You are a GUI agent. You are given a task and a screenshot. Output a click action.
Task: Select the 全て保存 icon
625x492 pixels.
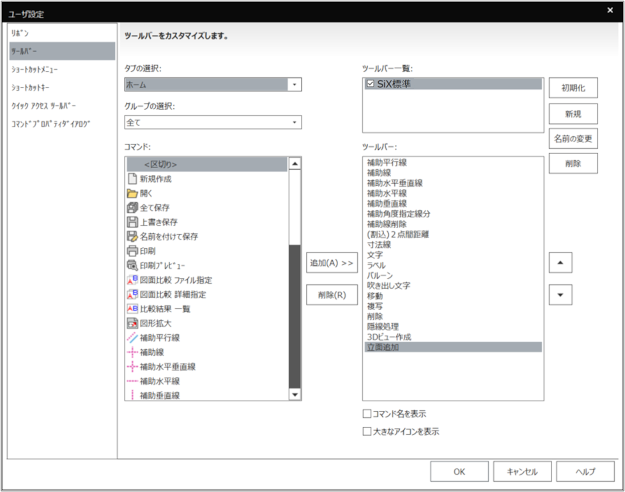(131, 207)
